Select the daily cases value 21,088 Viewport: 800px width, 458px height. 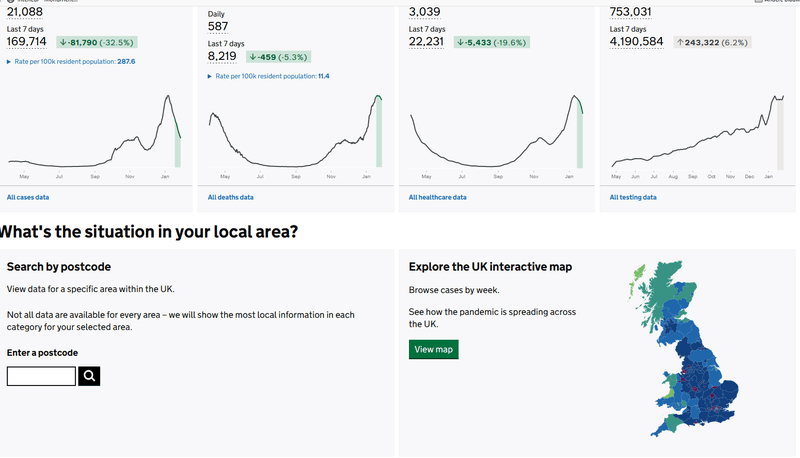tap(24, 12)
